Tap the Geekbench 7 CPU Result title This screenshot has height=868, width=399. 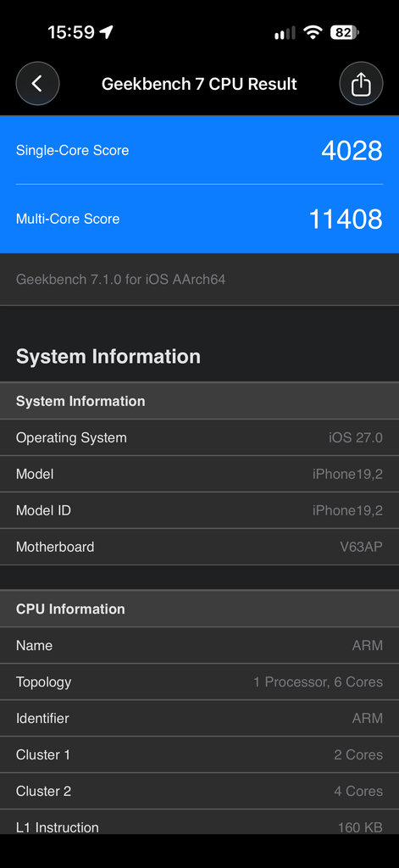tap(199, 84)
